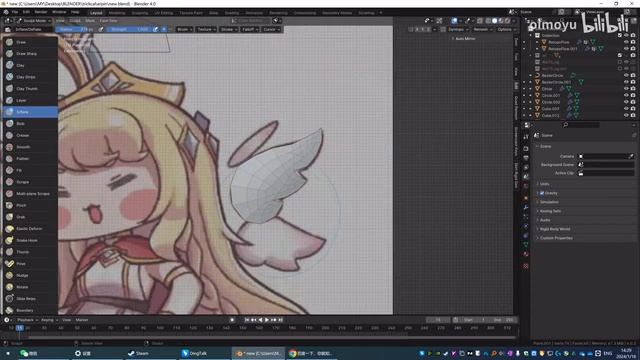Open the Texture dropdown

(x=206, y=29)
